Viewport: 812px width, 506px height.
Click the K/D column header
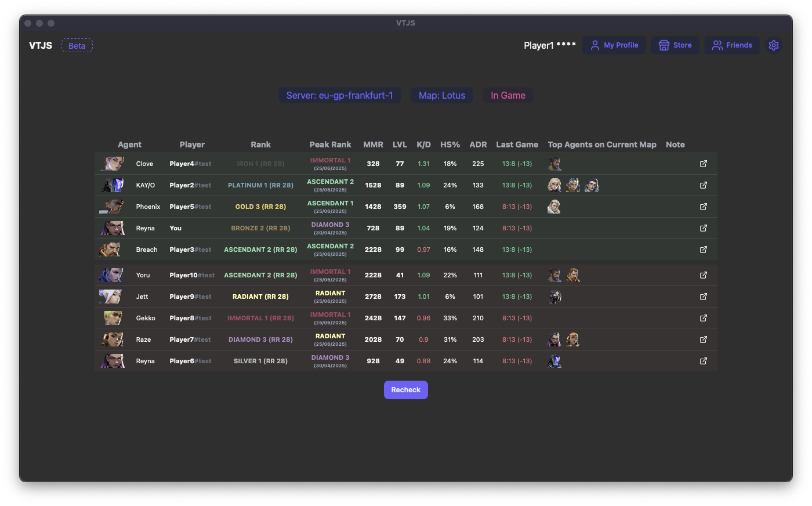point(424,144)
